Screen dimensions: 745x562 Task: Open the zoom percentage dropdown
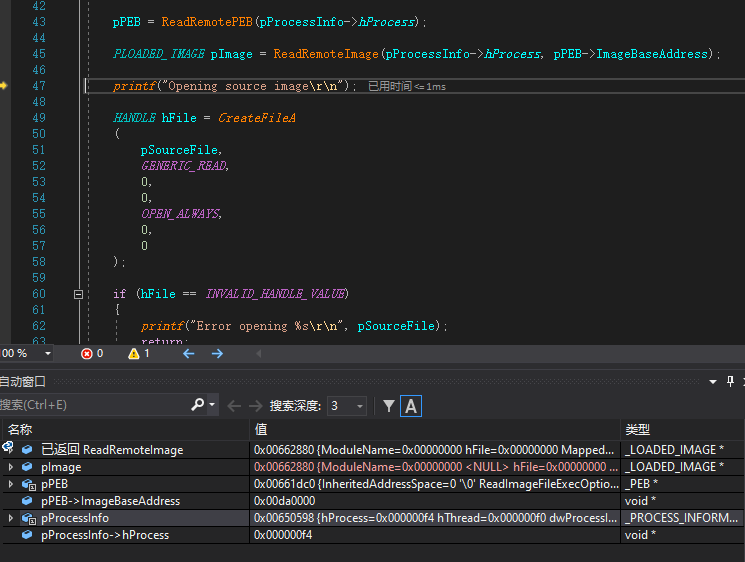[48, 353]
